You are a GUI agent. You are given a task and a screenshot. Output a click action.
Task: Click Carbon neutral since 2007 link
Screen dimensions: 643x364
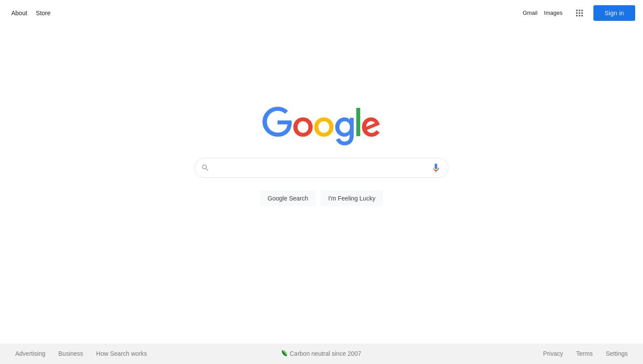[x=325, y=354]
